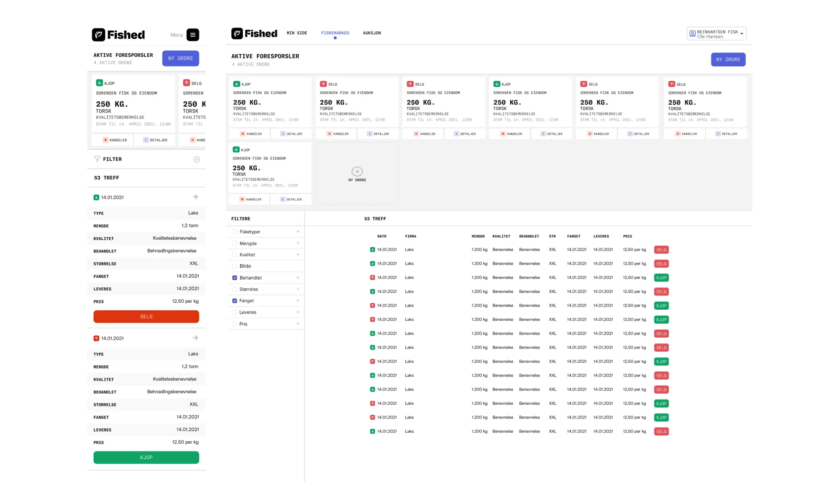Click the Fished logo in the desktop header
Screen dimensions: 840x504
pos(254,34)
